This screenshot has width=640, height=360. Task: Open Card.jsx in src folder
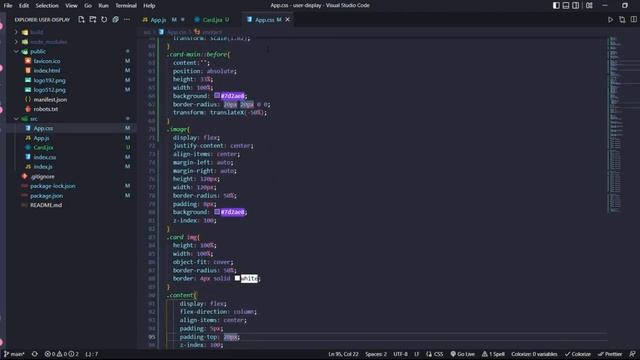[43, 147]
